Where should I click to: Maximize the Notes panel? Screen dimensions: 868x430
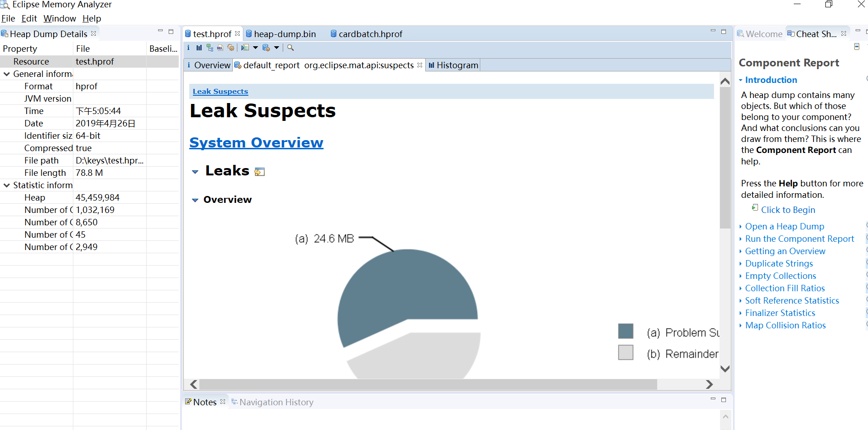tap(724, 400)
